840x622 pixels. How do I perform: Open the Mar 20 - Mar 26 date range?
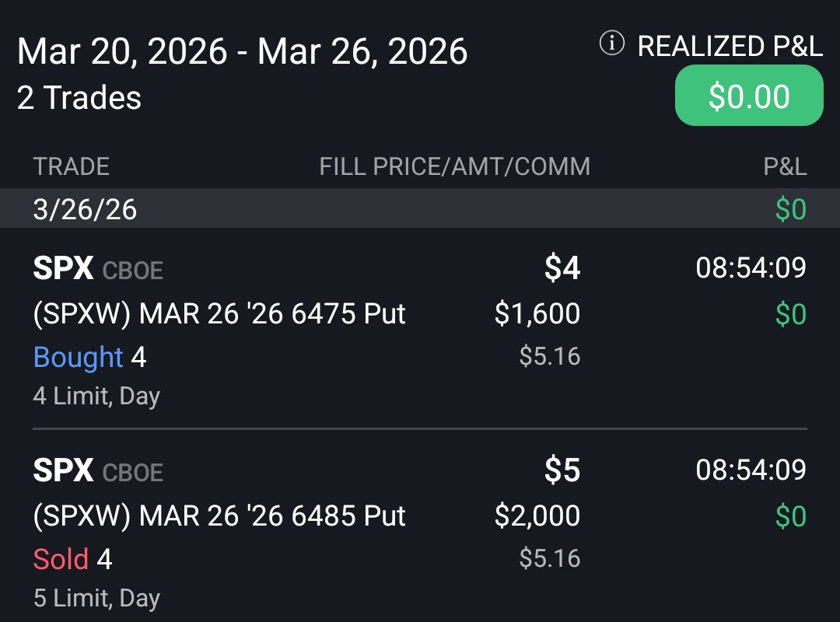[242, 52]
